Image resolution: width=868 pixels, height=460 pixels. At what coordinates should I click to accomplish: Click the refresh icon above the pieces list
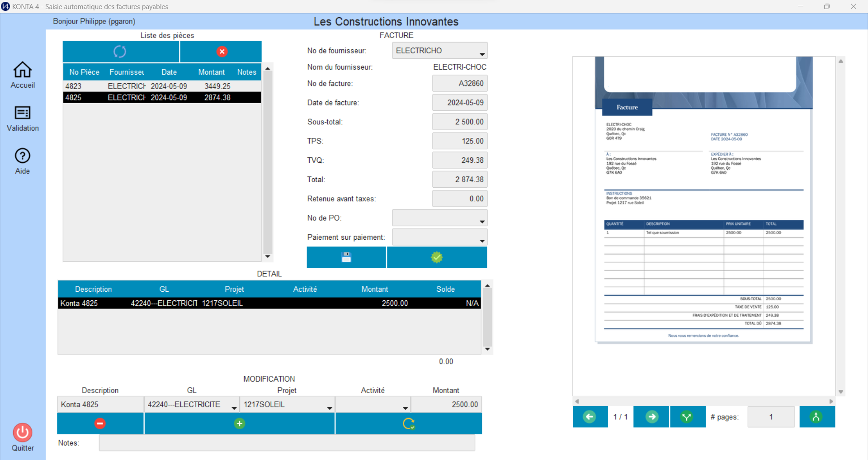tap(120, 52)
